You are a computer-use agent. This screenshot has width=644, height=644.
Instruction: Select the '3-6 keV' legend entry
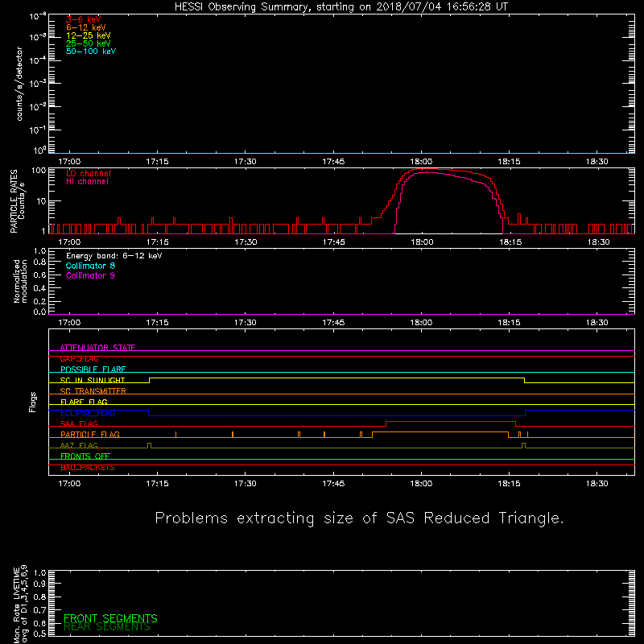[83, 19]
